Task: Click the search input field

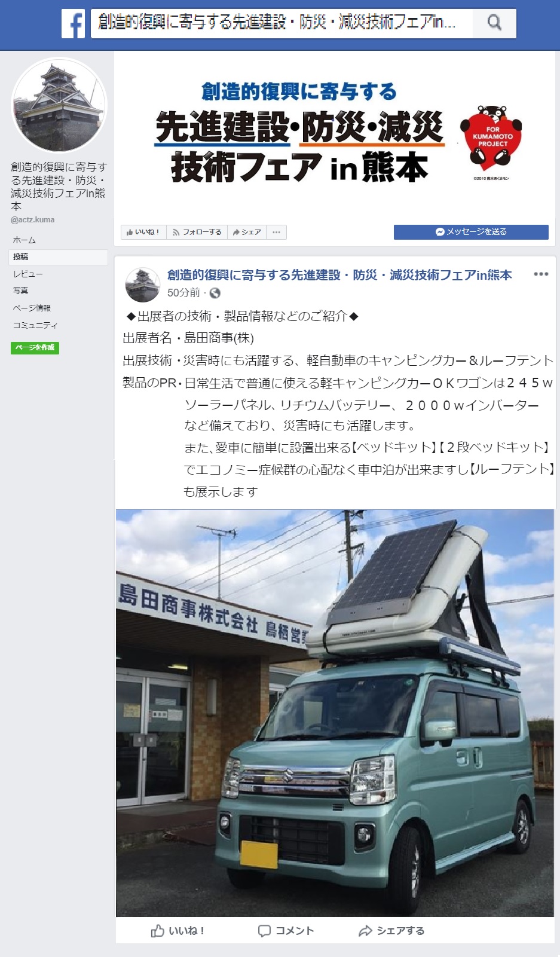Action: tap(281, 23)
